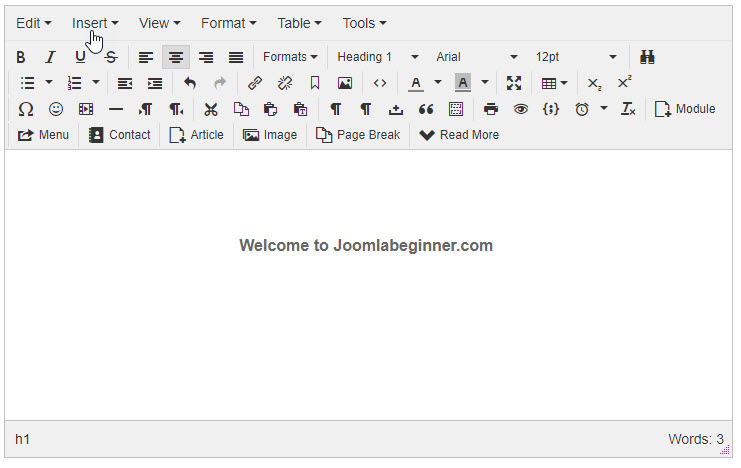The width and height of the screenshot is (741, 468).
Task: Apply blockquote formatting
Action: 426,109
